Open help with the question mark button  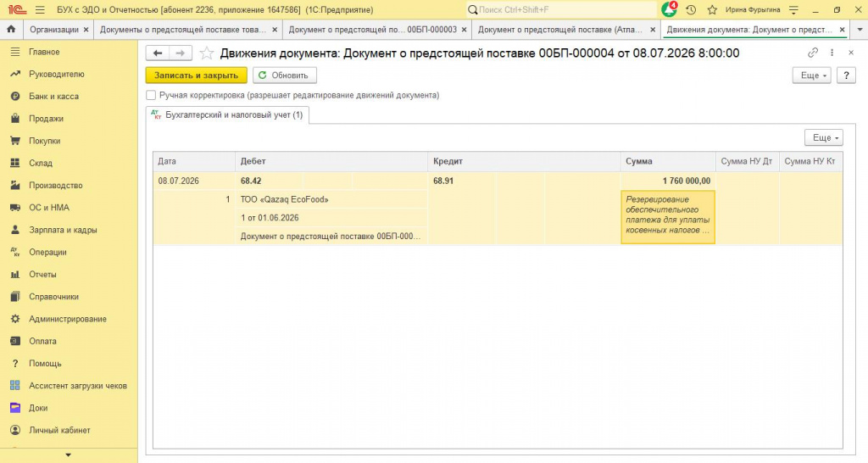coord(846,75)
